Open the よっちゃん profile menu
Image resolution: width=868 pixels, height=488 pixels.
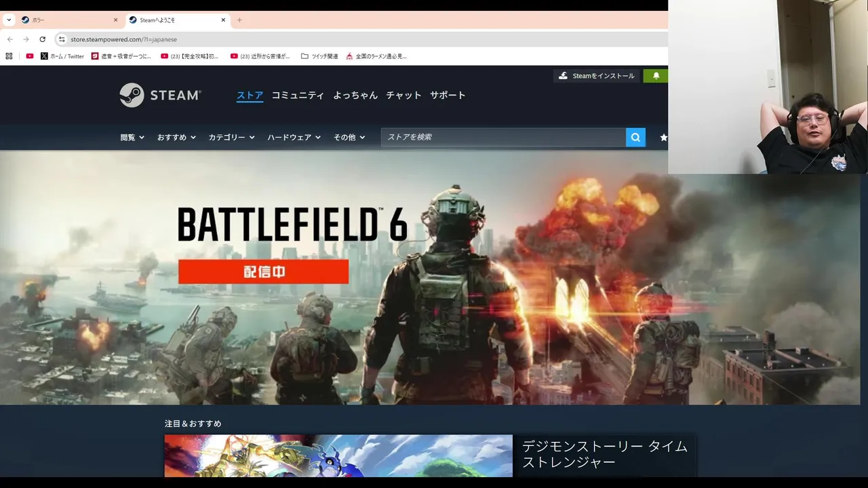(355, 96)
